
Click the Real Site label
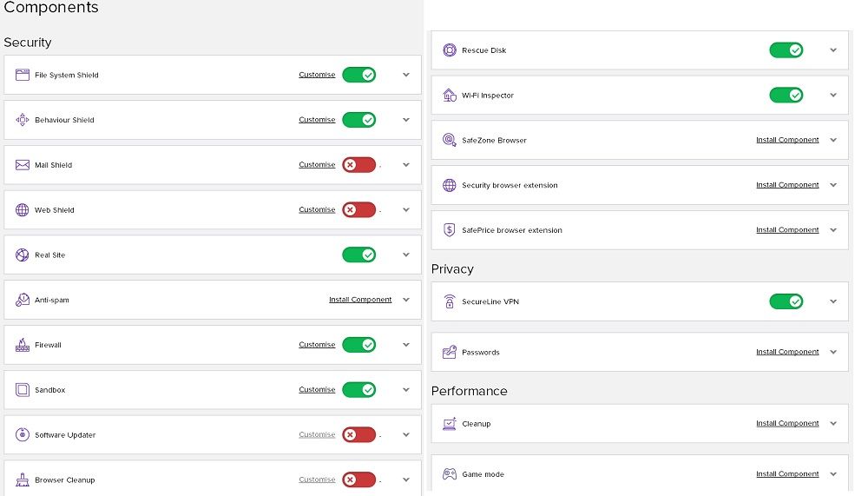coord(49,255)
